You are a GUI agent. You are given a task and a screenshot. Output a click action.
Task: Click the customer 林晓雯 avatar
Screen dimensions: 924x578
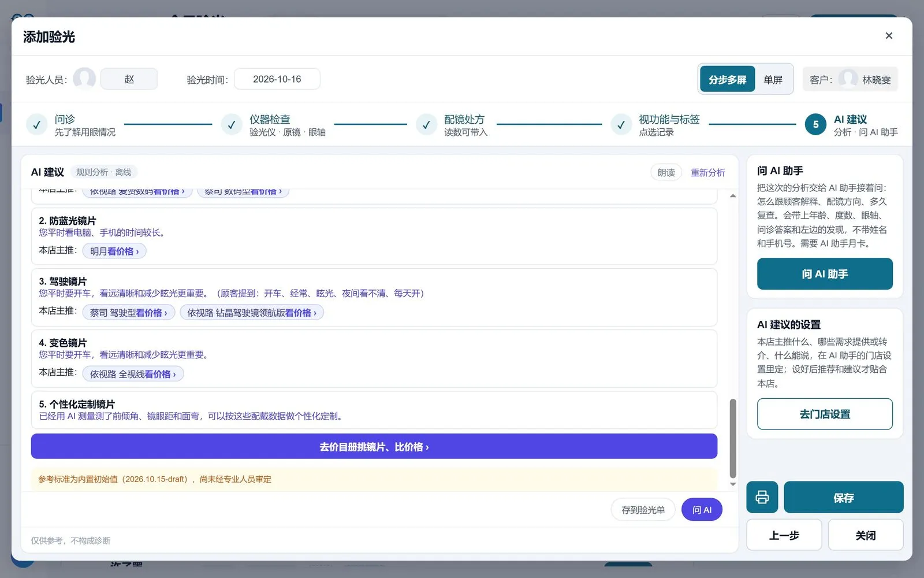[x=848, y=79]
